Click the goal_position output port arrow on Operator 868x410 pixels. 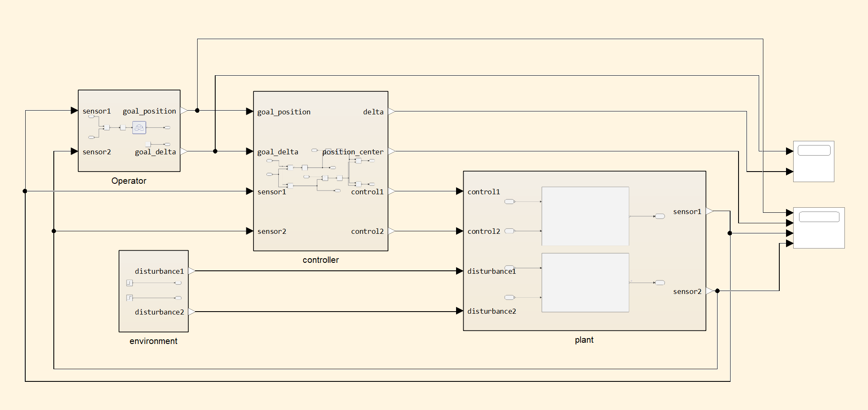[184, 111]
